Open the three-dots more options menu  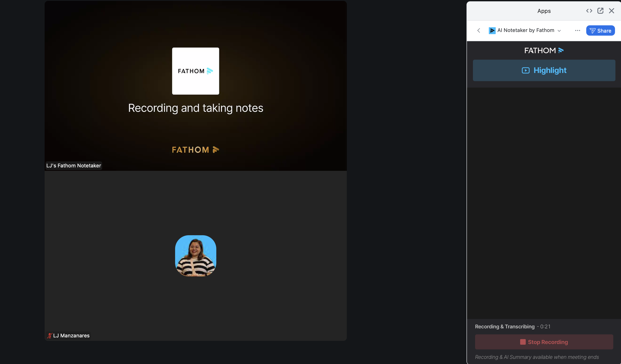[577, 30]
